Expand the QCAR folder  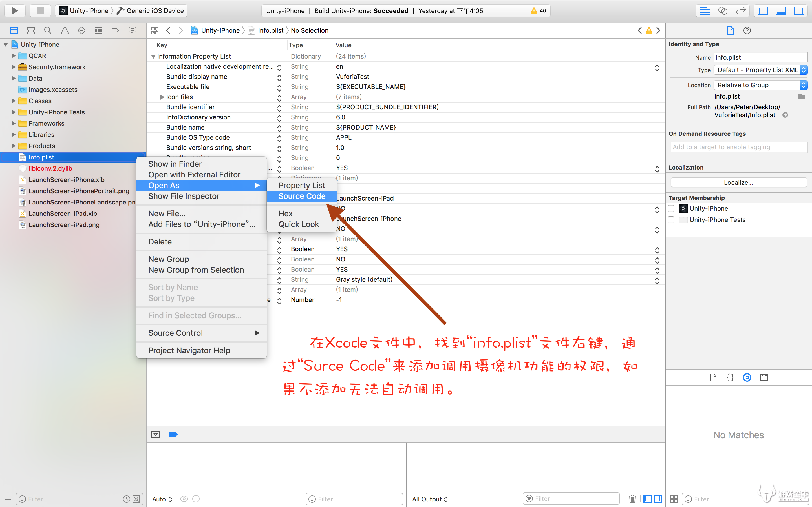coord(14,56)
